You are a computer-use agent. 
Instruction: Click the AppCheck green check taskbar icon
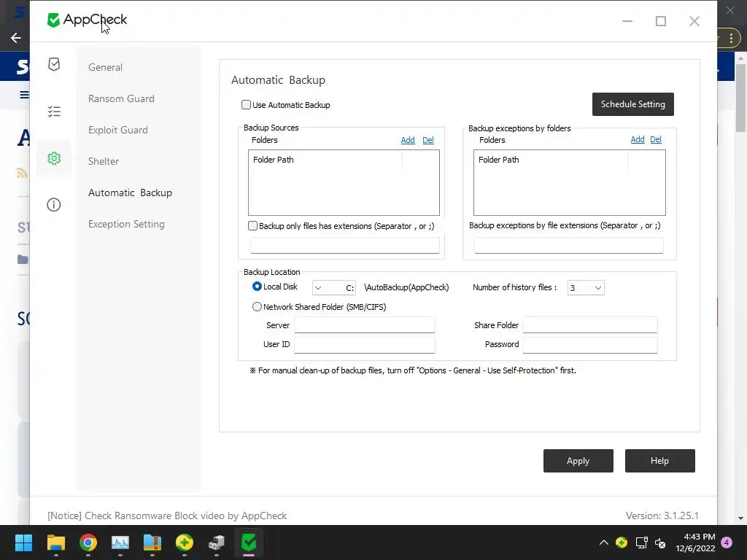pos(249,542)
